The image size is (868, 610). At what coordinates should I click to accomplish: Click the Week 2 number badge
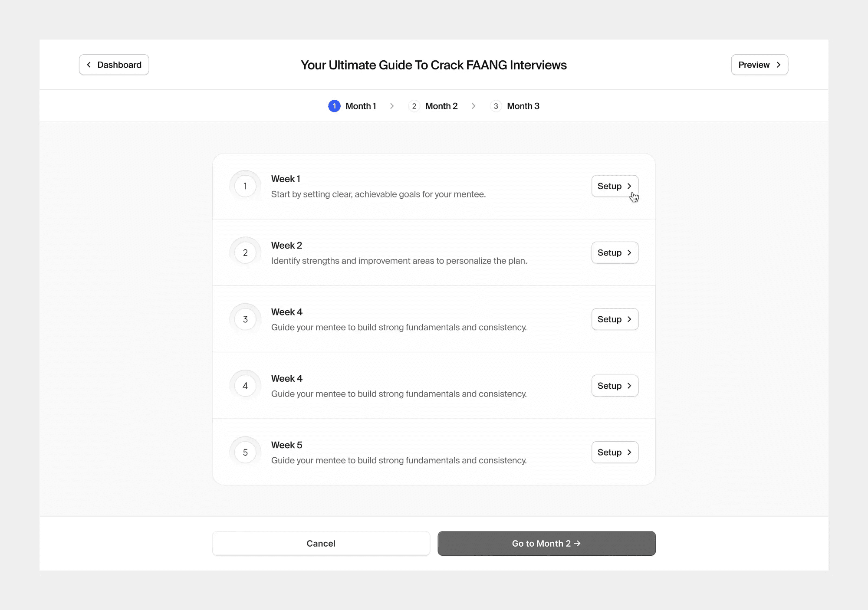(x=245, y=253)
